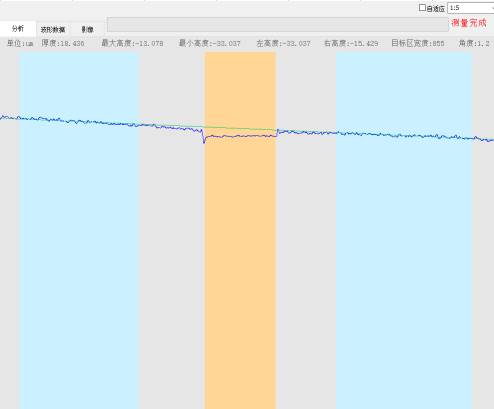The width and height of the screenshot is (494, 409).
Task: Click the green baseline over orange zone
Action: point(240,128)
